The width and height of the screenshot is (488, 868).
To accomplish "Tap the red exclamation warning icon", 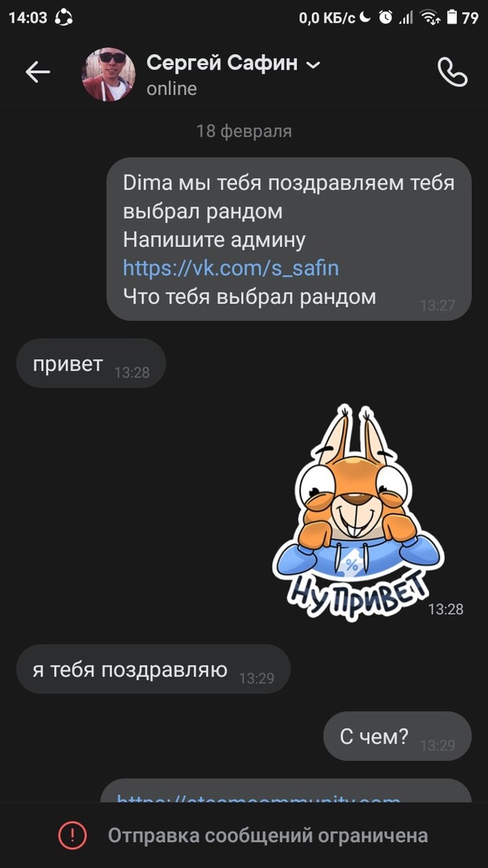I will tap(72, 835).
